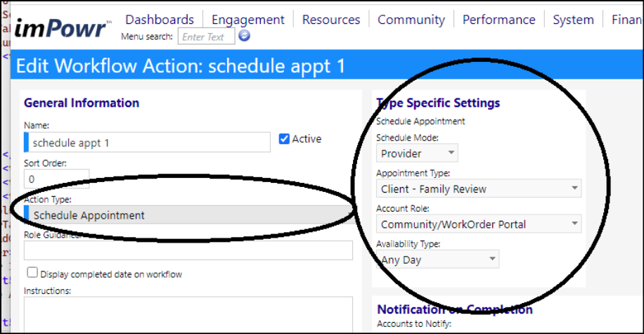Screen dimensions: 644x334
Task: Click the imPowr logo
Action: (63, 28)
